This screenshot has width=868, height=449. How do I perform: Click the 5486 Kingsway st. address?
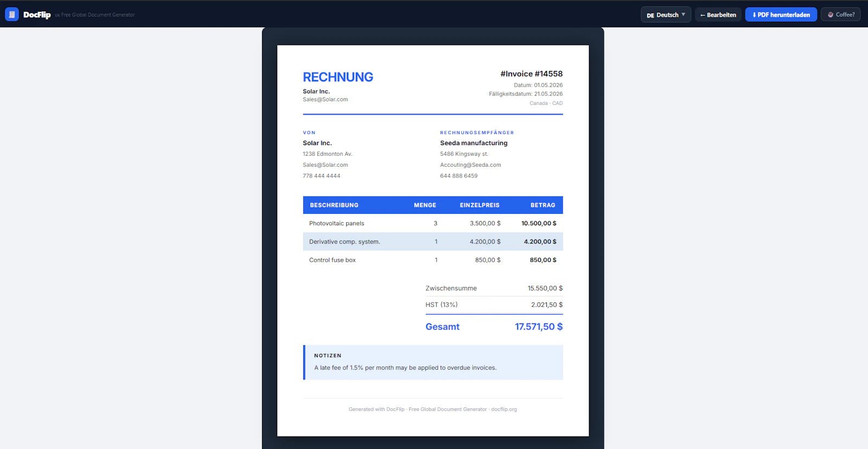(x=464, y=154)
